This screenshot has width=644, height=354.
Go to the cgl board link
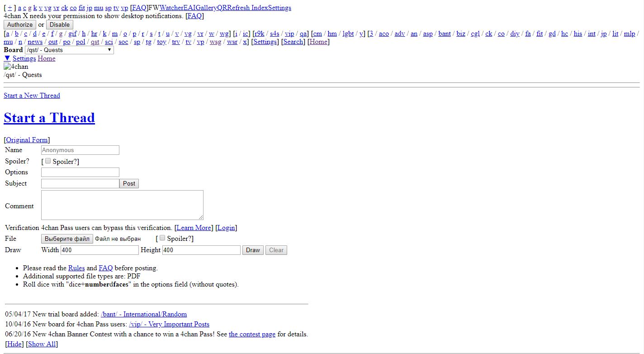[x=475, y=33]
